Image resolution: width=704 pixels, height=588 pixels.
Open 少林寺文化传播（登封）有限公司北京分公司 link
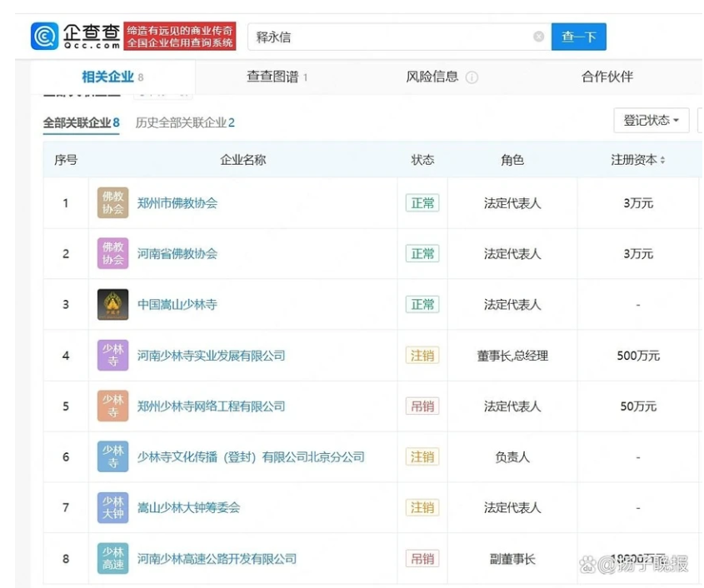(x=250, y=457)
